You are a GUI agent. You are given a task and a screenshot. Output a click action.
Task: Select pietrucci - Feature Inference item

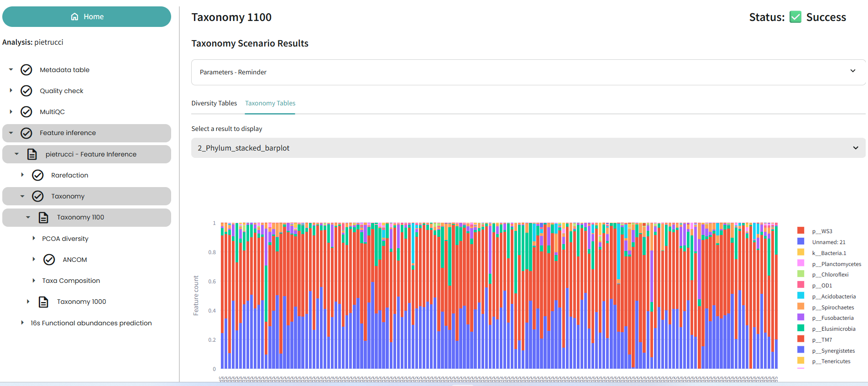91,154
